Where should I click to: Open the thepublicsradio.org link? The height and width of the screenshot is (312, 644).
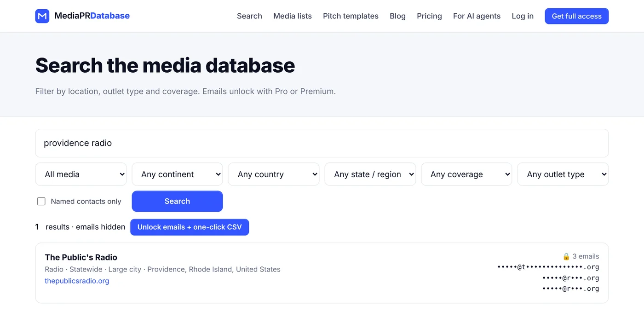coord(77,281)
